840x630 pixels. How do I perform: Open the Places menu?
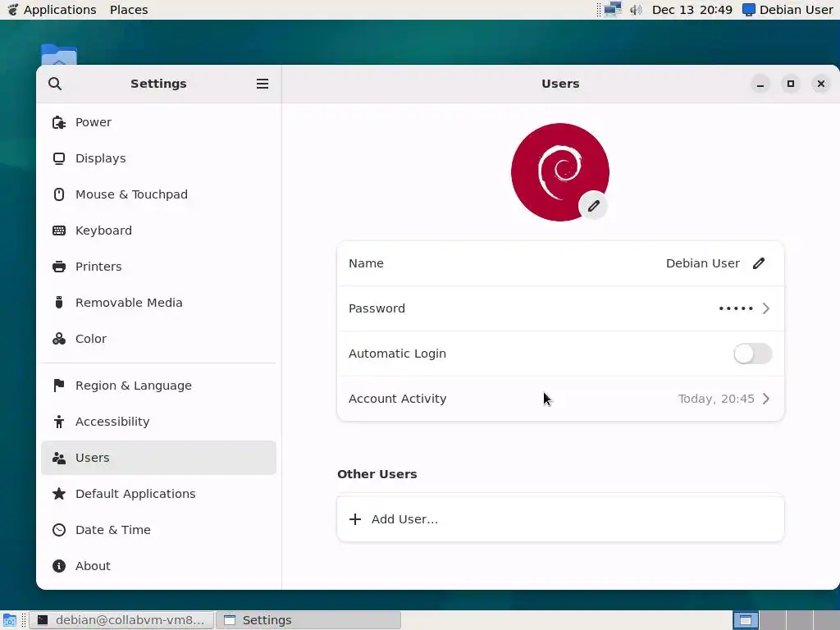coord(129,10)
